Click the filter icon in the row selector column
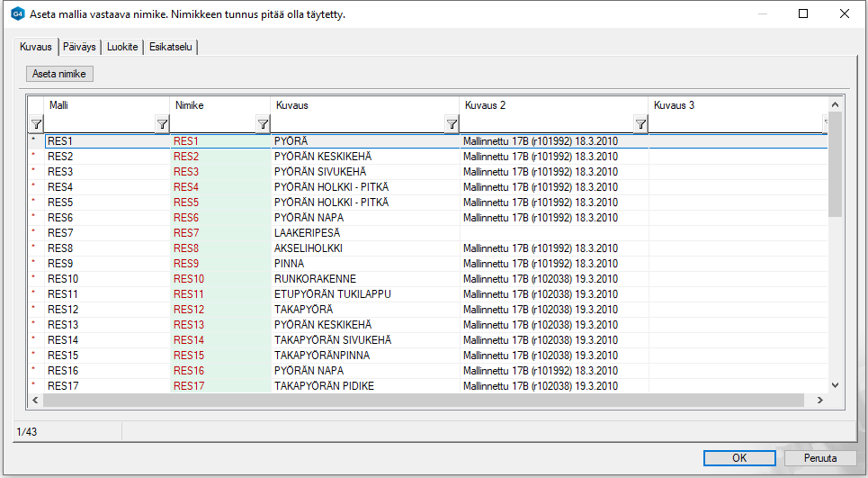The image size is (868, 478). click(36, 124)
